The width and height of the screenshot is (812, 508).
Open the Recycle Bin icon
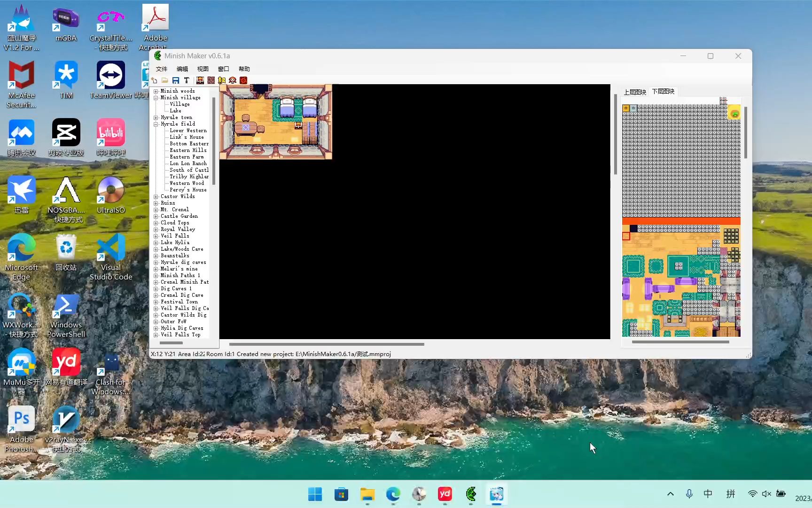point(66,252)
